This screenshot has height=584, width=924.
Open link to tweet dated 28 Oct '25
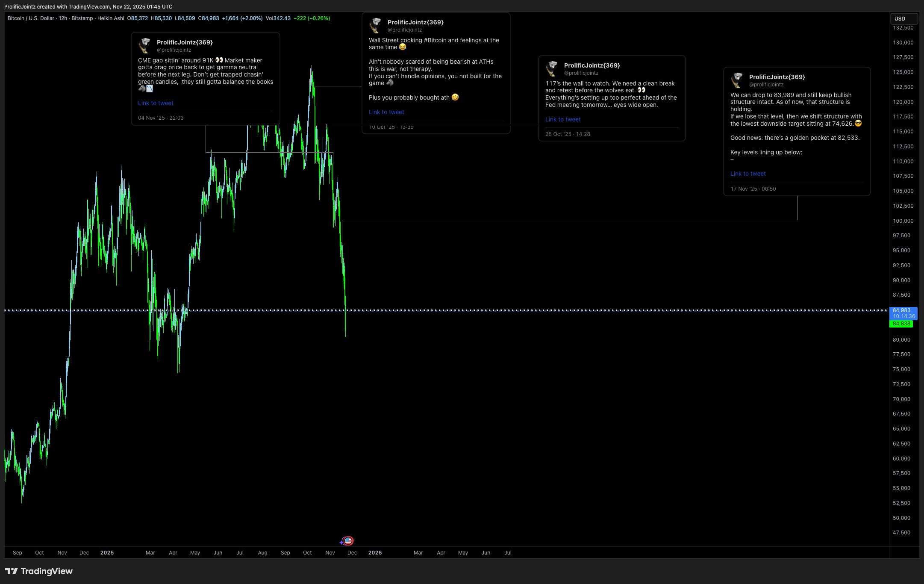pos(563,119)
